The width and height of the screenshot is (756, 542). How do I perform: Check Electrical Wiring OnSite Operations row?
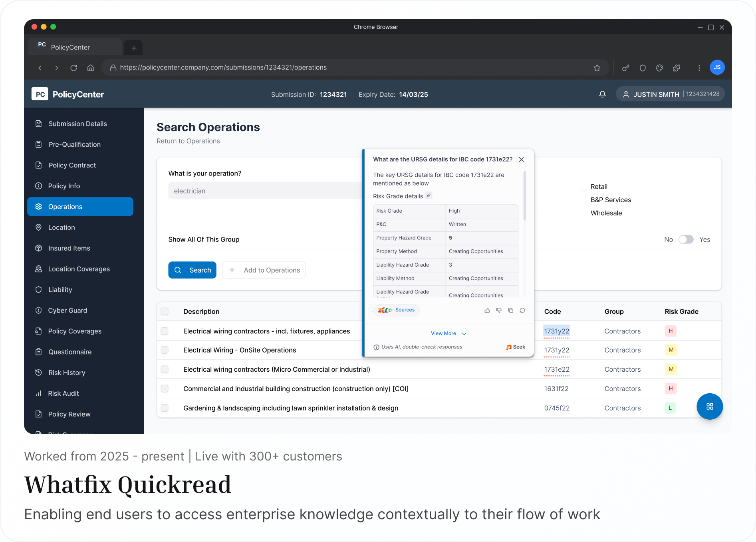coord(165,350)
